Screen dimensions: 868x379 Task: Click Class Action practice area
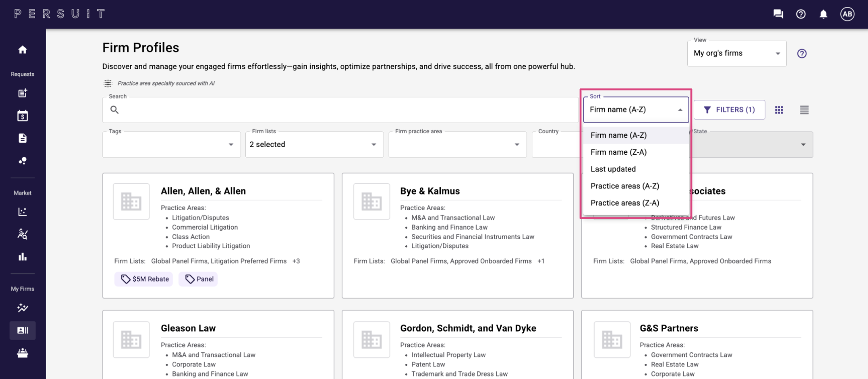pyautogui.click(x=191, y=237)
